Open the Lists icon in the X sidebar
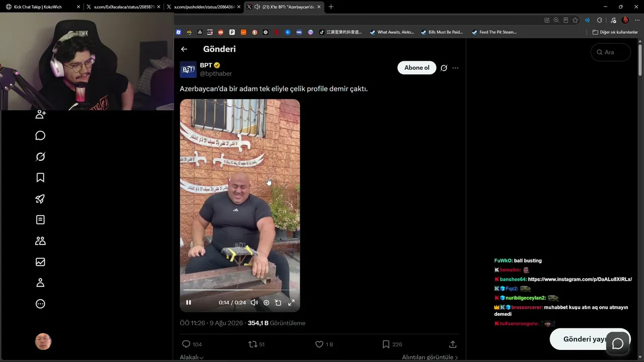This screenshot has width=644, height=362. (x=41, y=220)
